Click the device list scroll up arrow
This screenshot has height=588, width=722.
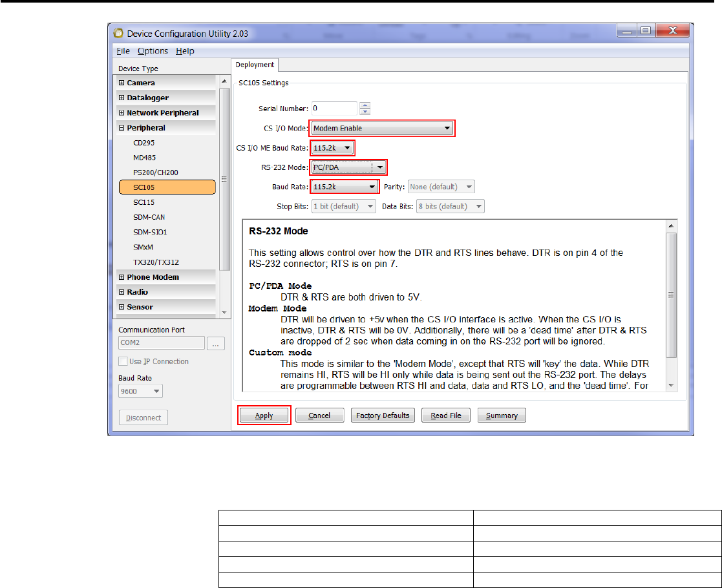[224, 81]
